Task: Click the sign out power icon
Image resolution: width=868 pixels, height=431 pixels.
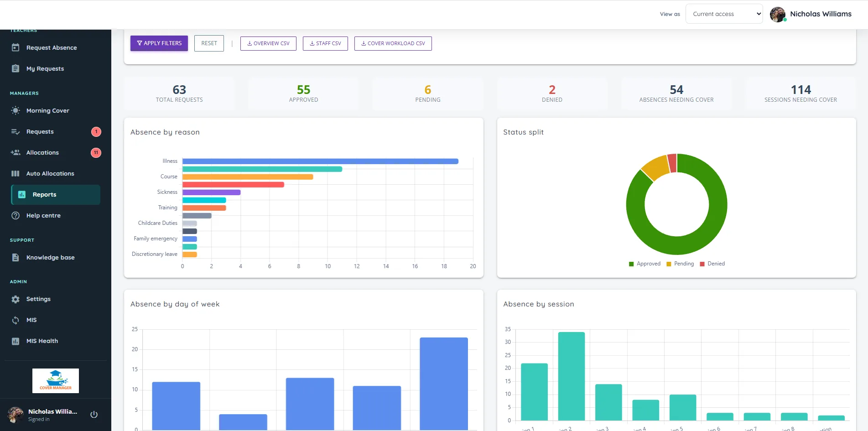Action: 94,415
